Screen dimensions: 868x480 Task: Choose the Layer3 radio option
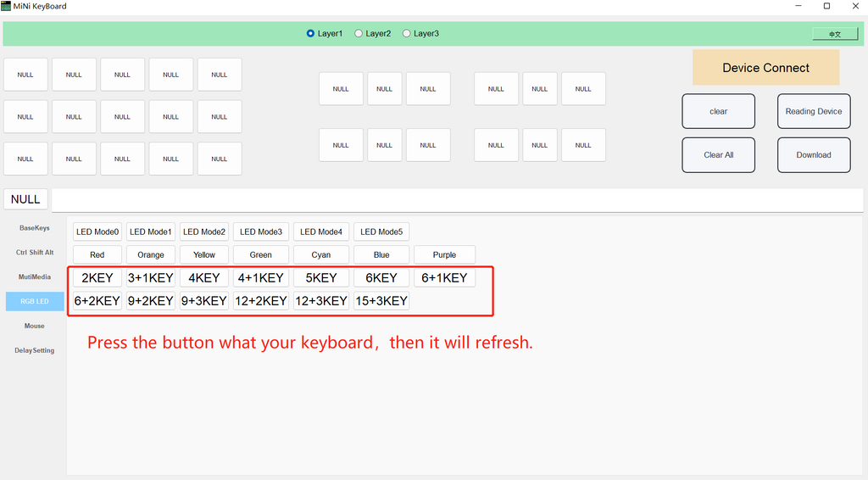(x=407, y=34)
